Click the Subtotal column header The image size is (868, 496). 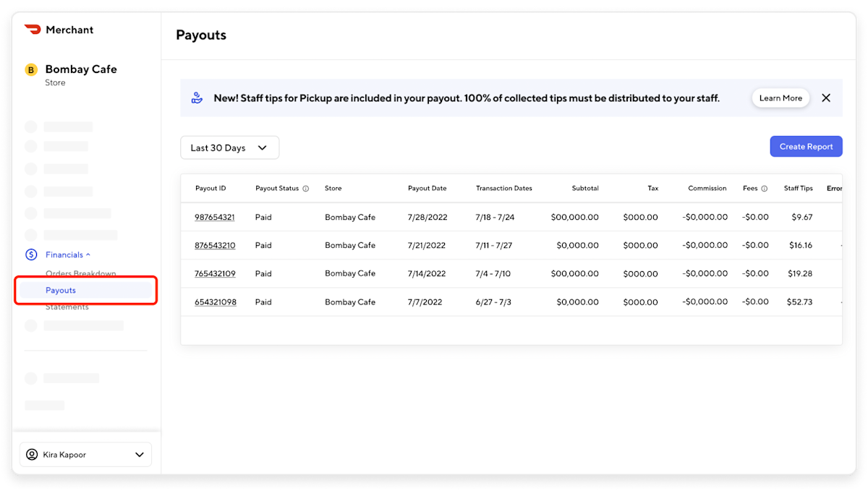click(x=585, y=188)
